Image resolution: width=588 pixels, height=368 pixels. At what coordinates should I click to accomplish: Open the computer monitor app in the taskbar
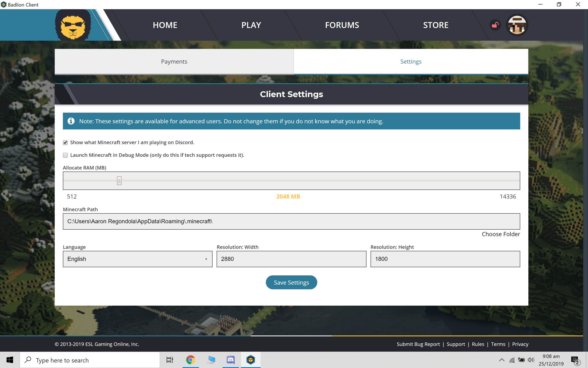click(x=211, y=360)
